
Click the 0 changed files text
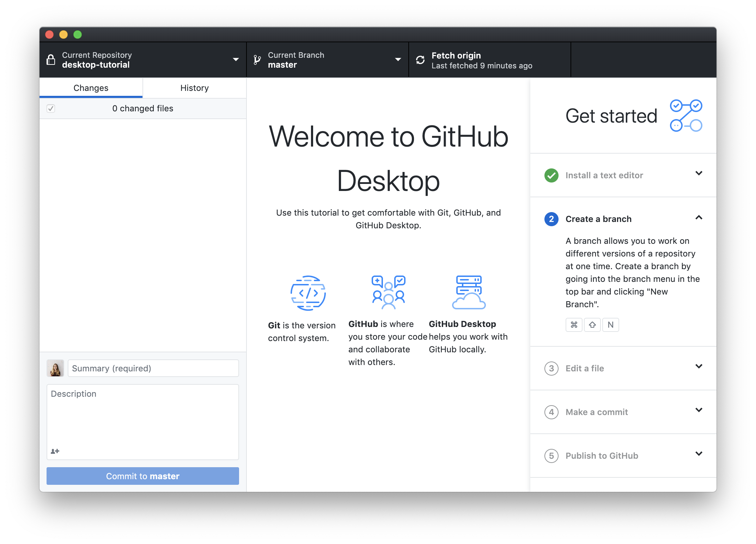coord(143,108)
